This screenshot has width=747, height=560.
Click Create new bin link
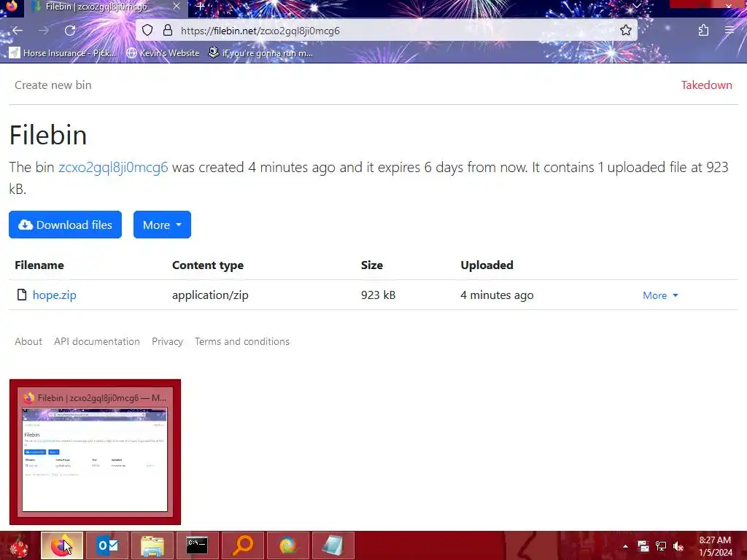(x=53, y=85)
